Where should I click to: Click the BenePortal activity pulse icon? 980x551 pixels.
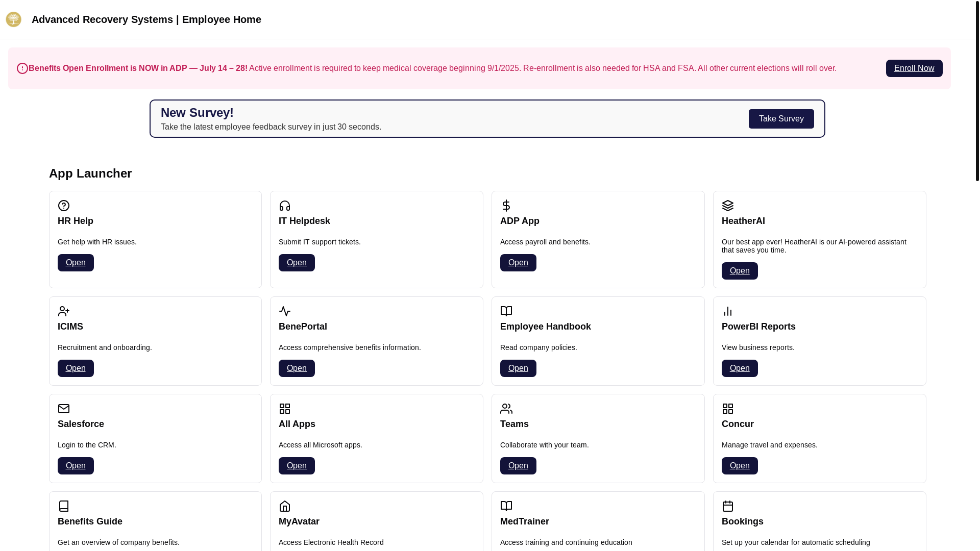pos(285,311)
